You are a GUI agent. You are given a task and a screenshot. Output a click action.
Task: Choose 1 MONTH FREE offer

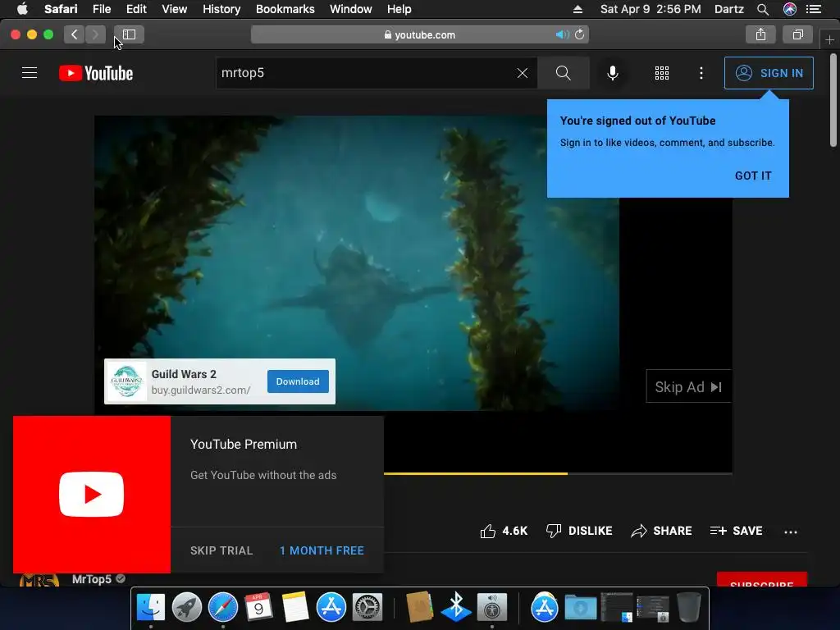(322, 550)
